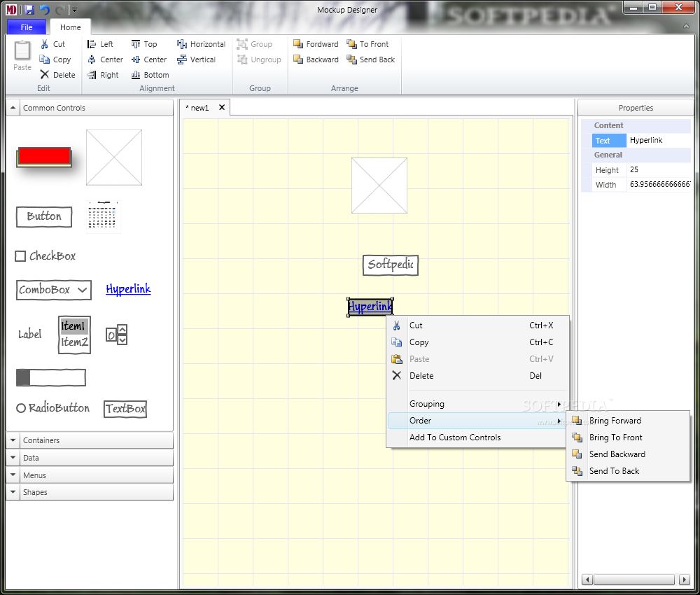Screen dimensions: 700x595
Task: Open the ComboBox control in toolbox
Action: [54, 290]
